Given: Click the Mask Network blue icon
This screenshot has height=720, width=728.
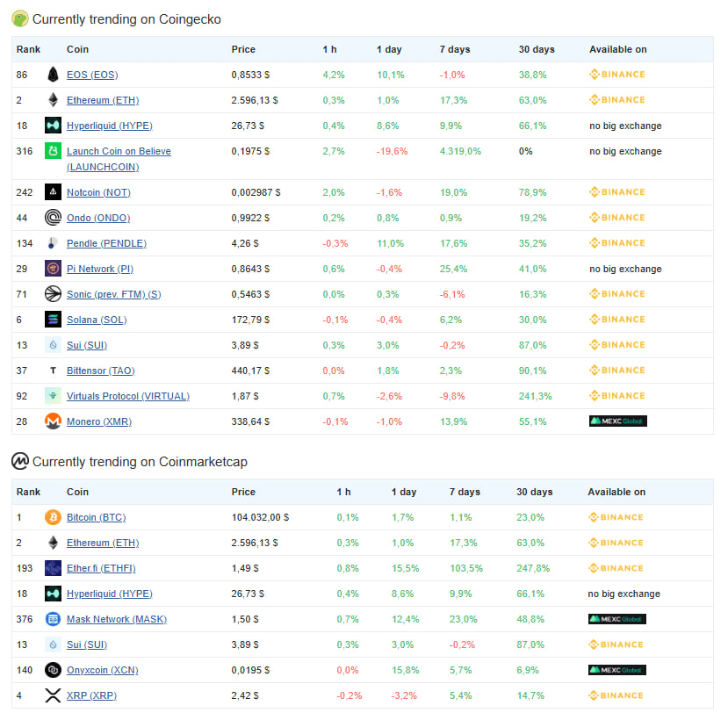Looking at the screenshot, I should pos(53,619).
